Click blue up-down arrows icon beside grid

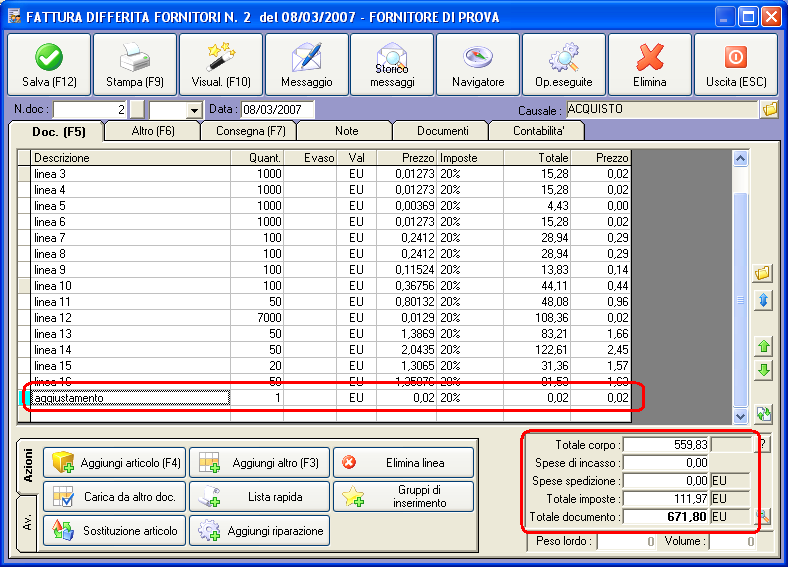[763, 301]
